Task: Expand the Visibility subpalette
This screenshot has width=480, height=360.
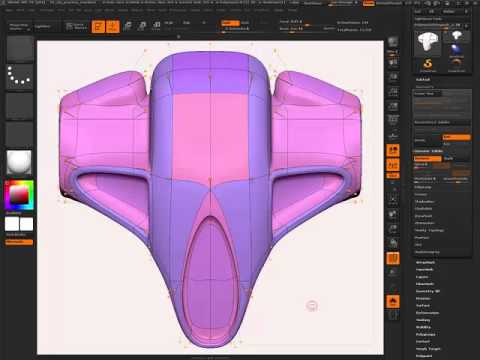Action: click(423, 327)
